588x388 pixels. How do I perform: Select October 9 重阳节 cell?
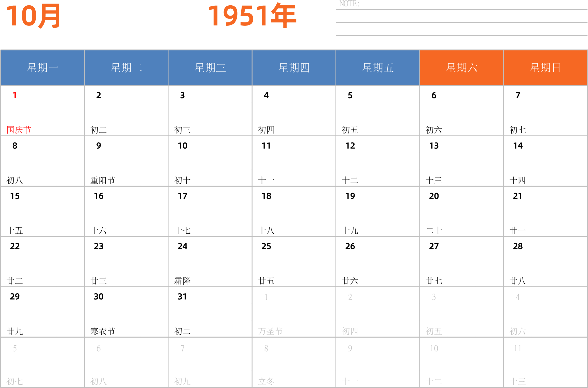pos(126,161)
